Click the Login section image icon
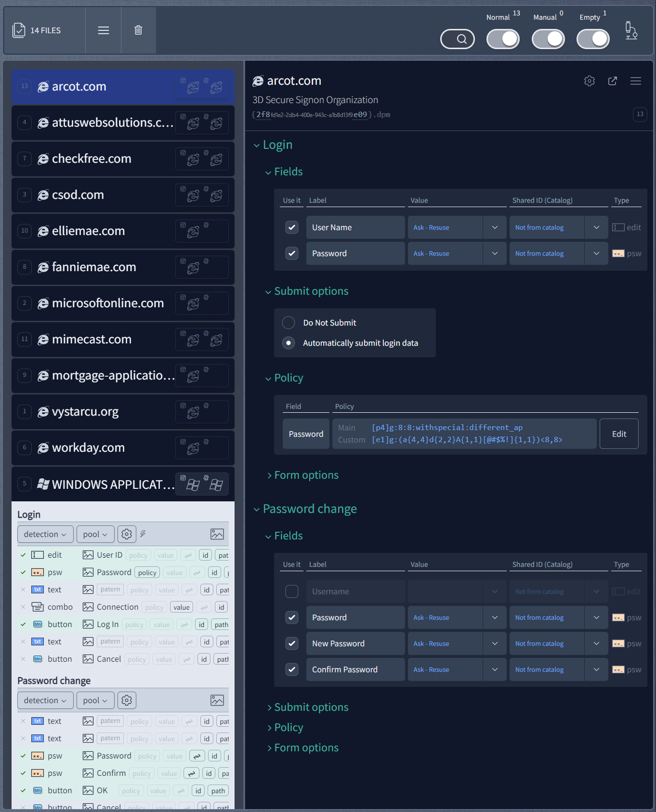 217,534
